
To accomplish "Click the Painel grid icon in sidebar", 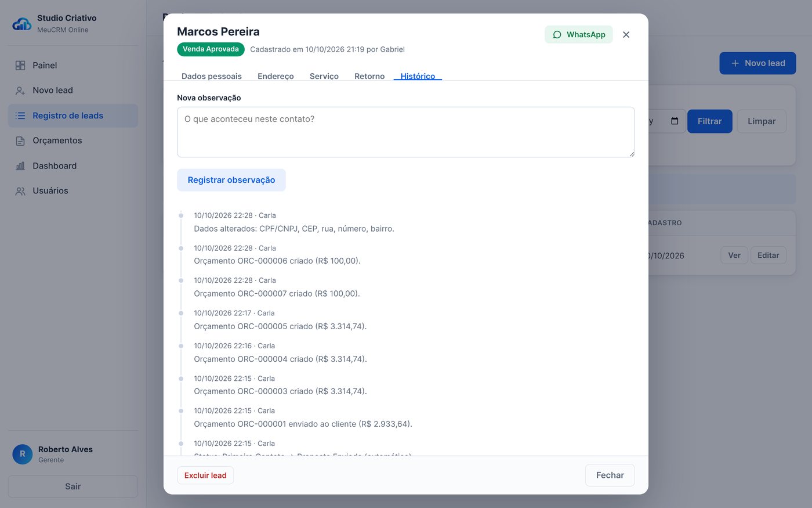I will [20, 66].
